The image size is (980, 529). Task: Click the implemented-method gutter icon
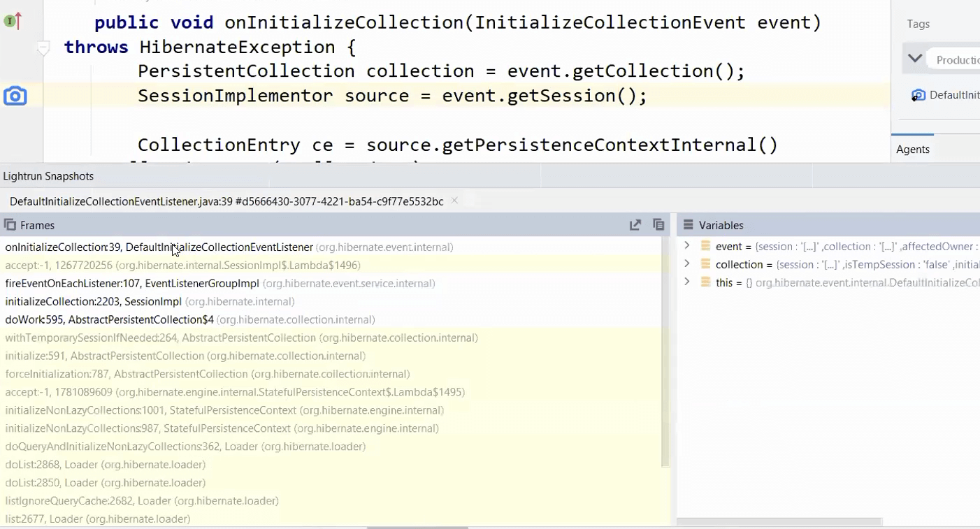click(13, 22)
